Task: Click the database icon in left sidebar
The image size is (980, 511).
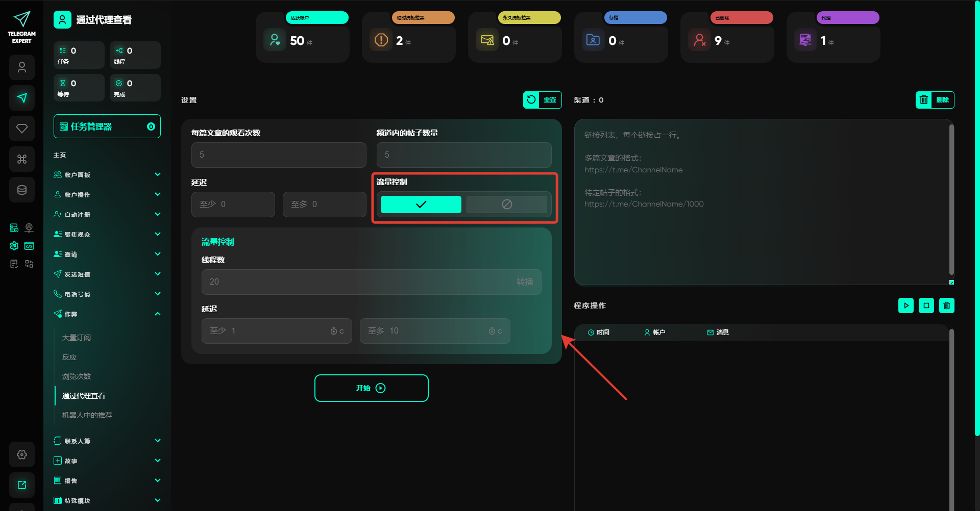Action: (x=22, y=190)
